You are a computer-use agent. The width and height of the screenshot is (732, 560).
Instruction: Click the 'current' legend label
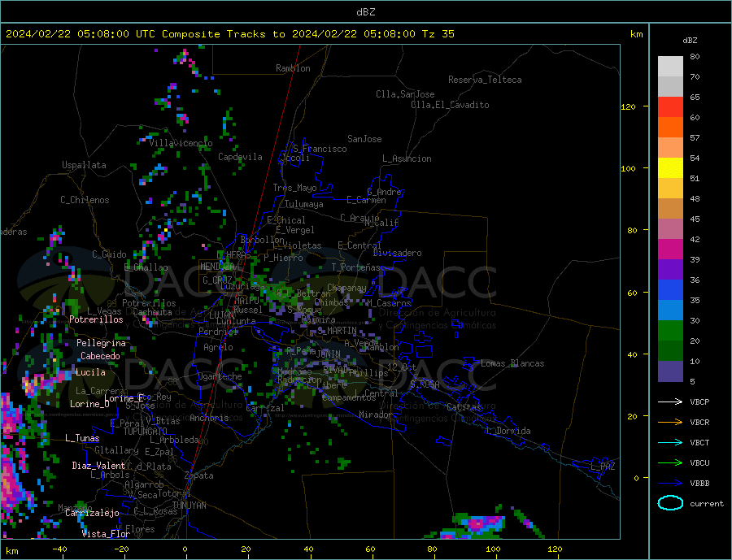tap(707, 504)
